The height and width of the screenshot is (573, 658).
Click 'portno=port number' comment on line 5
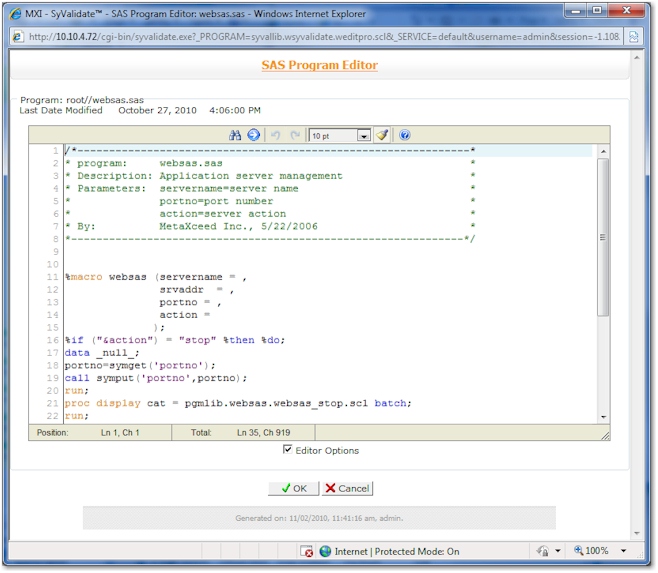[216, 201]
